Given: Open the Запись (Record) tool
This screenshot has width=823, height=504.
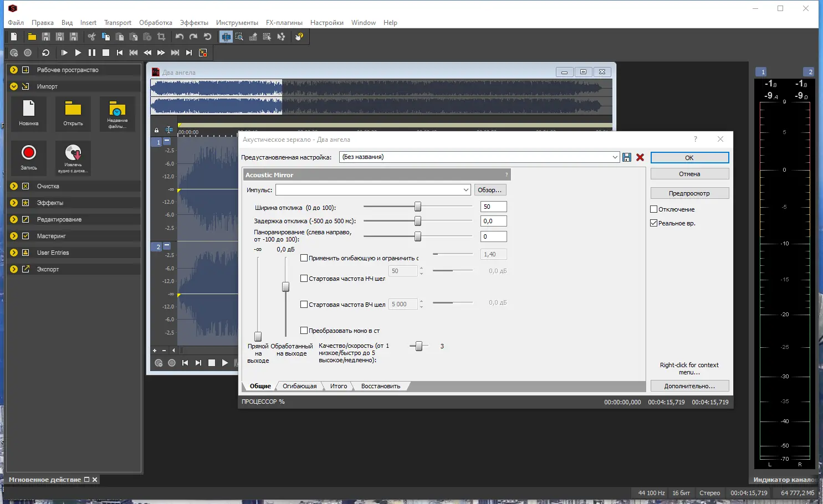Looking at the screenshot, I should coord(29,157).
